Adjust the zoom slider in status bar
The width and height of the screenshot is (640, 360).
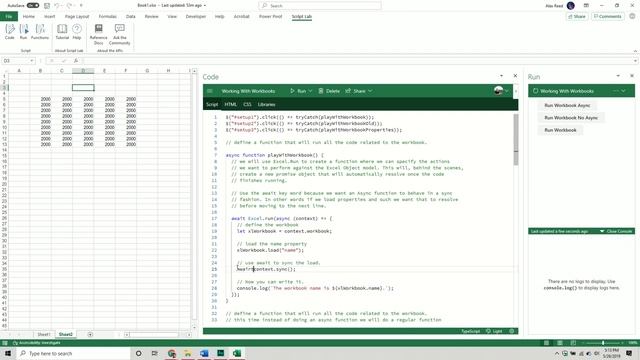pos(603,343)
